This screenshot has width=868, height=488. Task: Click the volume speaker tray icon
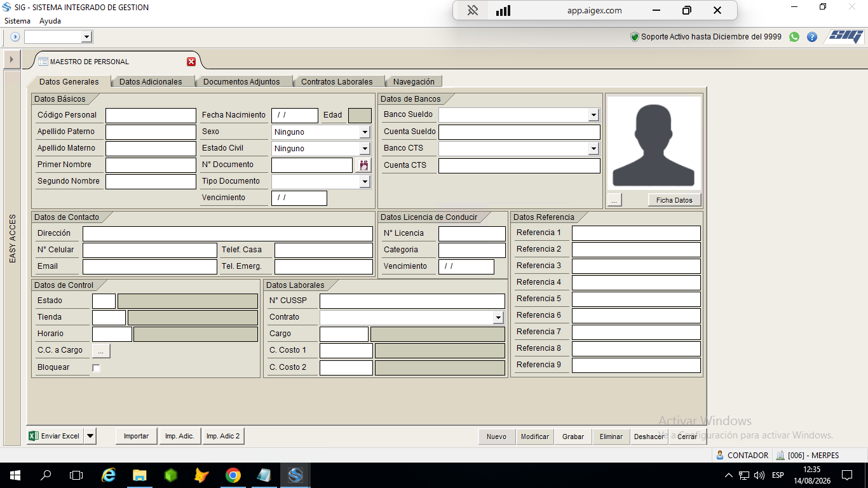tap(759, 475)
